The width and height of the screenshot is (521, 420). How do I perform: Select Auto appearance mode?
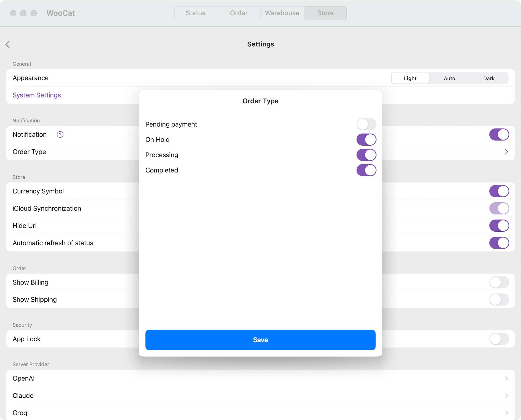[x=449, y=78]
